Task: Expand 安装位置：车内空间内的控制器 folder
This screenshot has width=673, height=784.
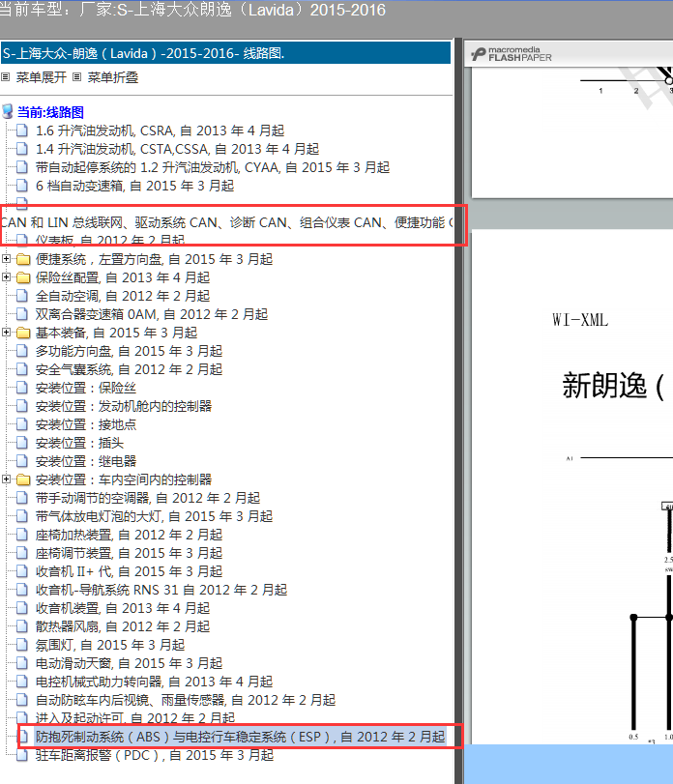Action: pos(6,479)
